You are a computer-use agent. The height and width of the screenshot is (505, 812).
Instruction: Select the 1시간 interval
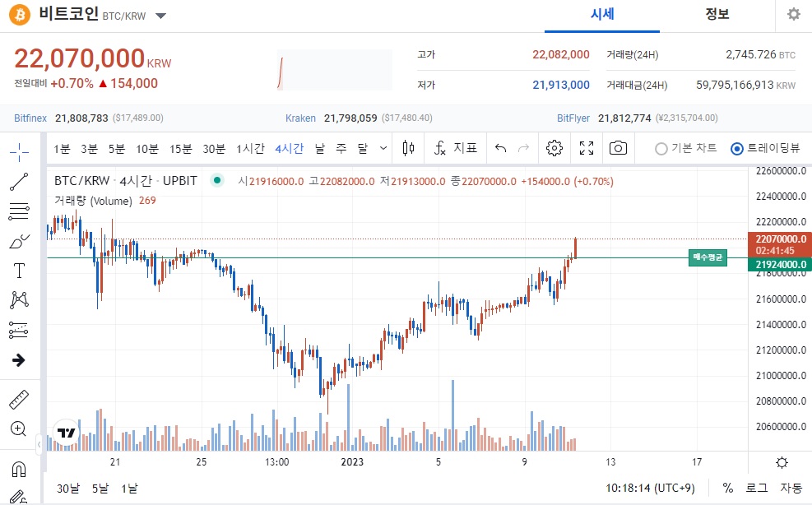pyautogui.click(x=251, y=149)
